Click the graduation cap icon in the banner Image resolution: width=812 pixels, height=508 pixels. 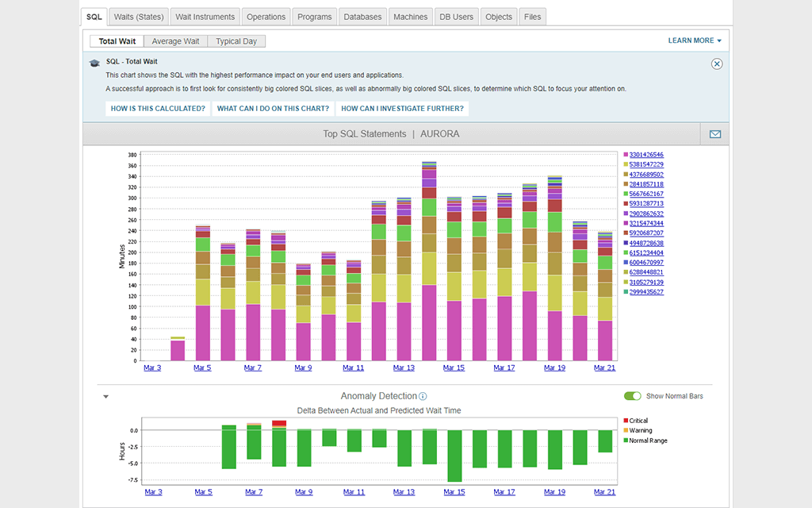click(94, 61)
